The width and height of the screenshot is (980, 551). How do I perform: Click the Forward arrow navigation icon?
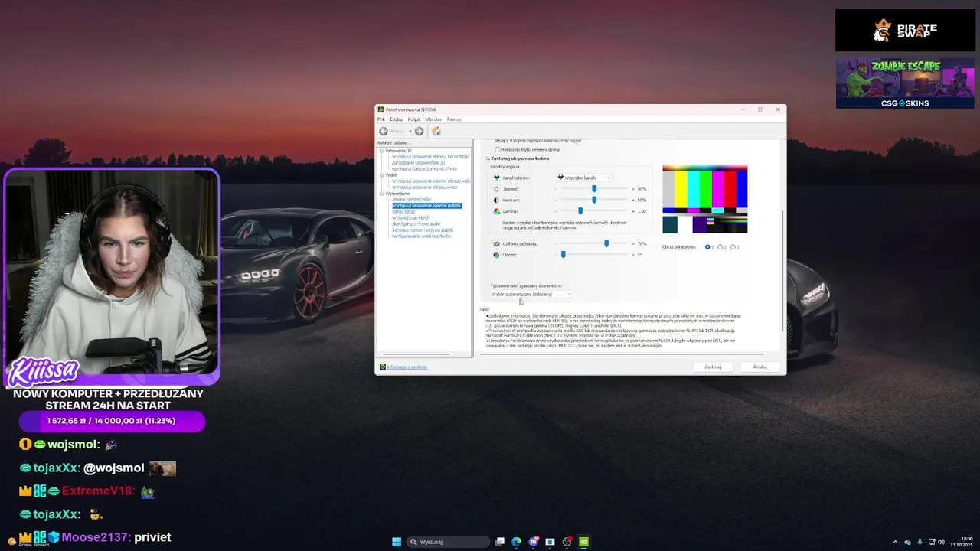(419, 131)
